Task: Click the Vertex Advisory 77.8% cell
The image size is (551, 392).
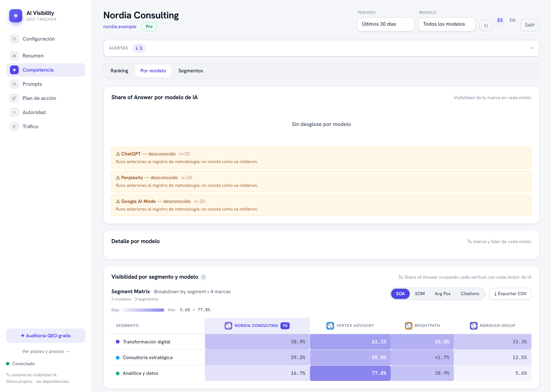Action: [x=350, y=373]
